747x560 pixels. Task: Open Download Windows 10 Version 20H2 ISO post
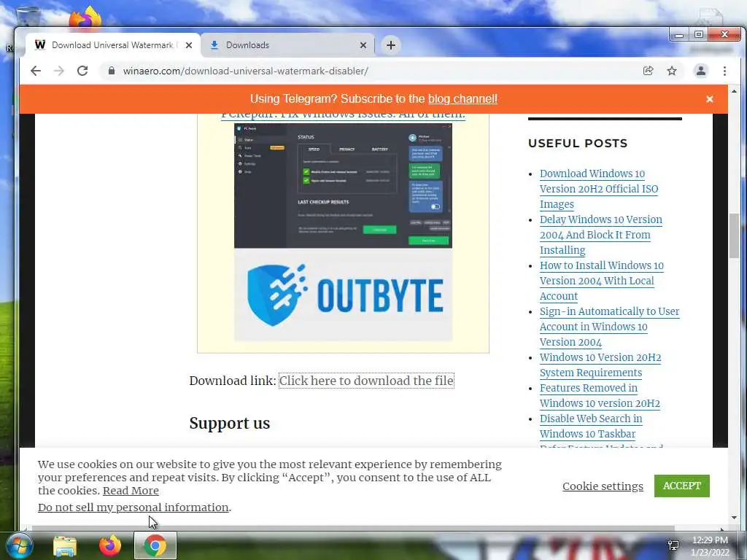(x=599, y=189)
